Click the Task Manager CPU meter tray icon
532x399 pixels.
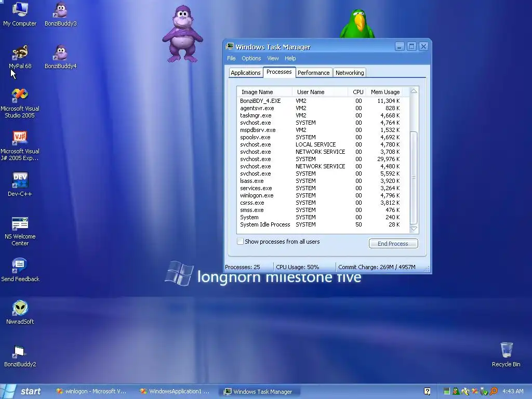point(447,391)
